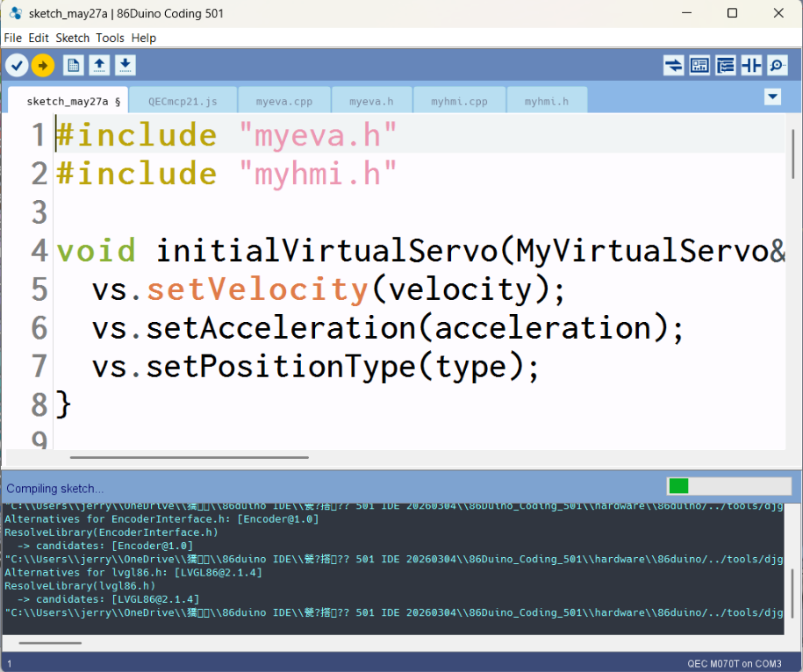Open the Sketch menu

coord(72,38)
